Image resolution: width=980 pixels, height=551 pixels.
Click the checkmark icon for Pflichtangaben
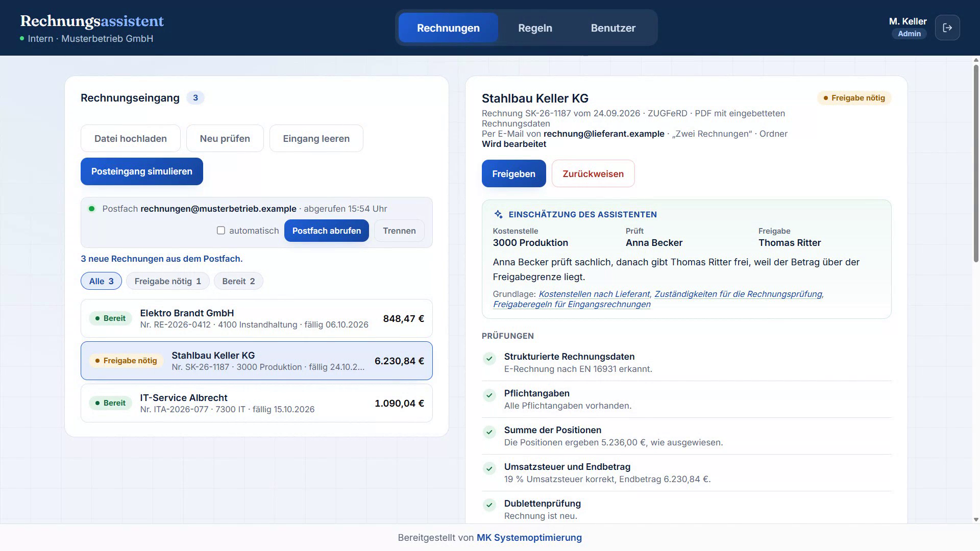(489, 395)
